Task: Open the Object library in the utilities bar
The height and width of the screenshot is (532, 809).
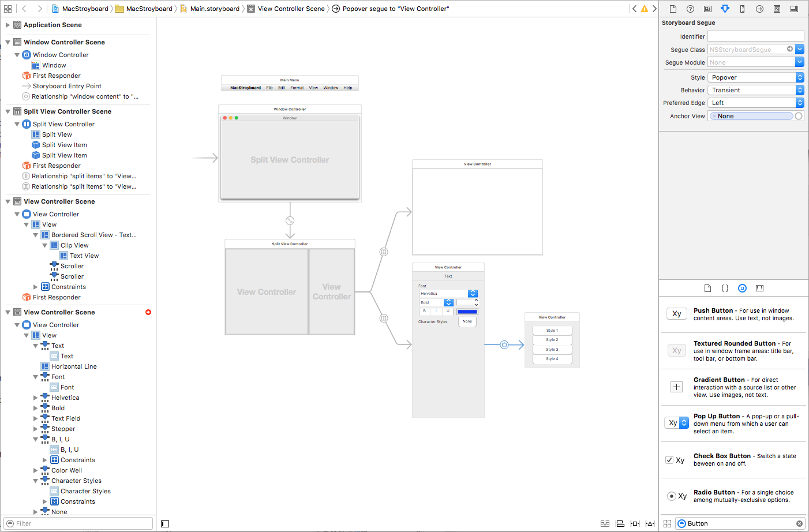Action: tap(742, 288)
